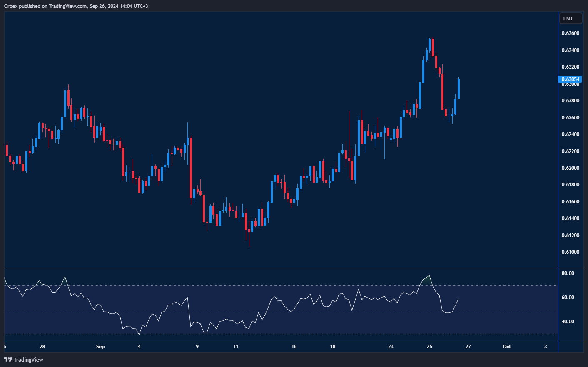The image size is (588, 367).
Task: Select the Oct label on time axis
Action: [x=507, y=347]
